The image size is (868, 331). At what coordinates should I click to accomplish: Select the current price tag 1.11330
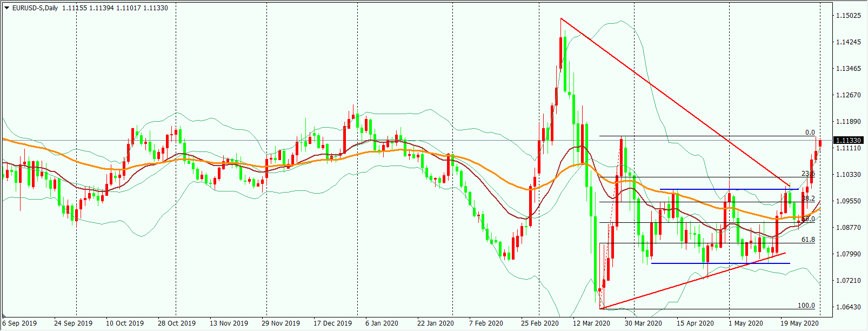(849, 141)
